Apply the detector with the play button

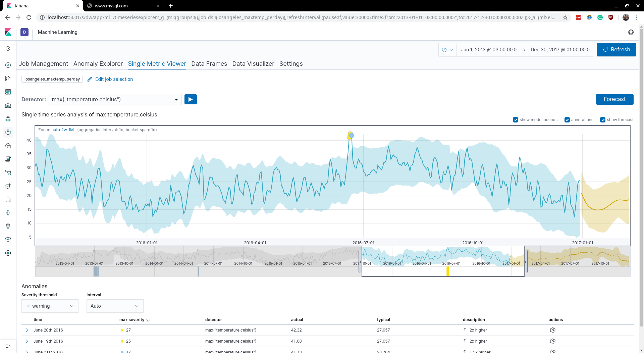coord(191,99)
